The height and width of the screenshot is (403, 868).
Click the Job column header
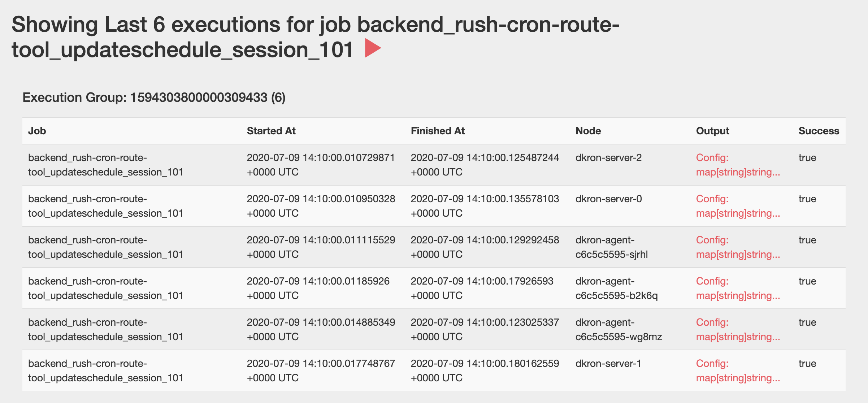pos(38,131)
